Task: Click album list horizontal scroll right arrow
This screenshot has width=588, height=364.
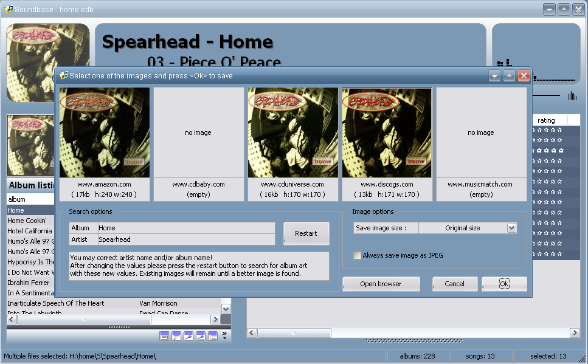Action: click(215, 320)
